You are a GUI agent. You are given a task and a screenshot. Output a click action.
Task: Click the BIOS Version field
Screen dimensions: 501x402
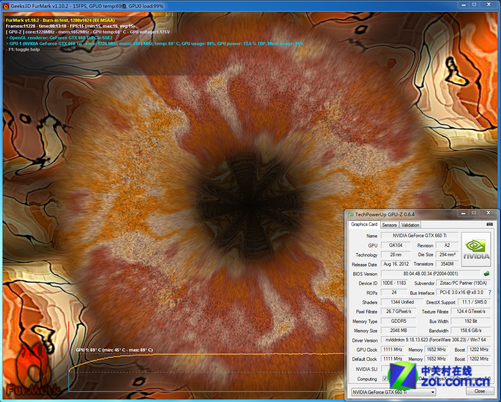coord(431,274)
